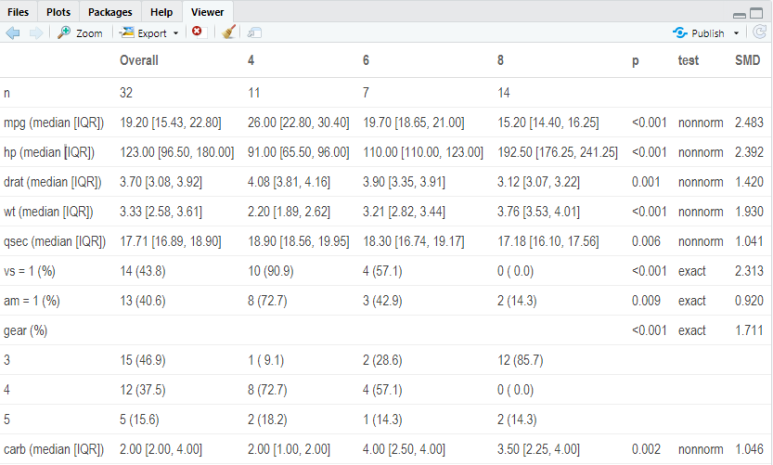Go back with the left arrow icon
The height and width of the screenshot is (465, 773).
(x=13, y=33)
